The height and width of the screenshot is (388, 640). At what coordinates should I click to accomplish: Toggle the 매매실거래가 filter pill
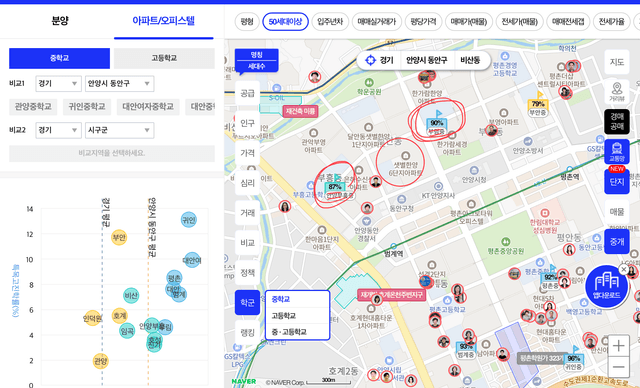click(377, 22)
